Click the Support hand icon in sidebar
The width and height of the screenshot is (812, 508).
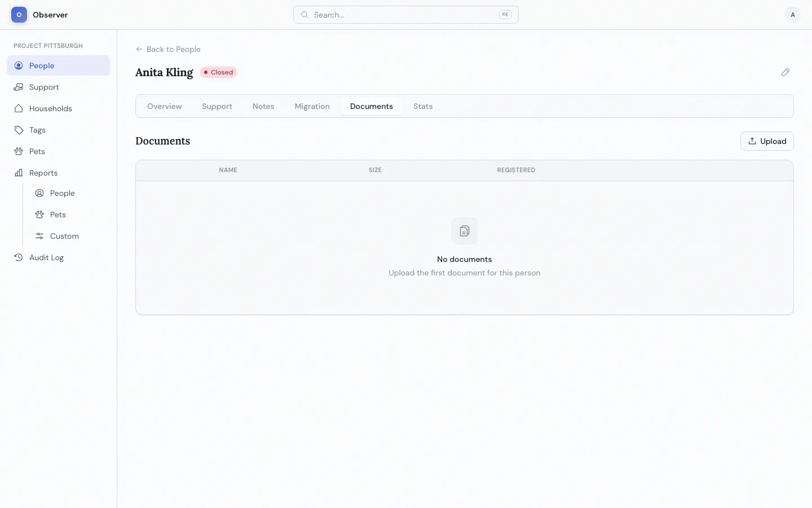coord(19,87)
